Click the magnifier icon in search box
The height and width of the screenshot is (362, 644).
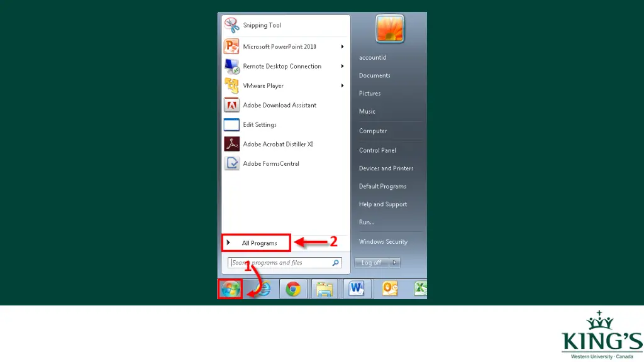point(336,263)
